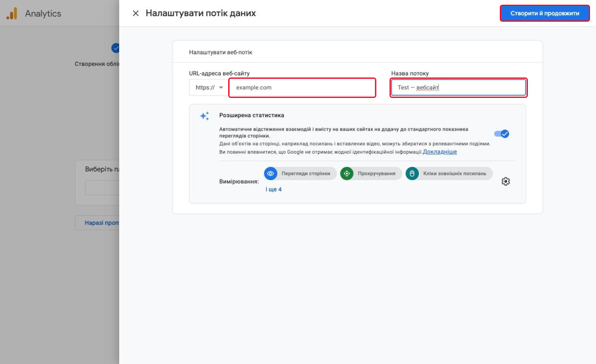This screenshot has width=596, height=364.
Task: Click the green Прокручування scroll icon
Action: click(x=347, y=173)
